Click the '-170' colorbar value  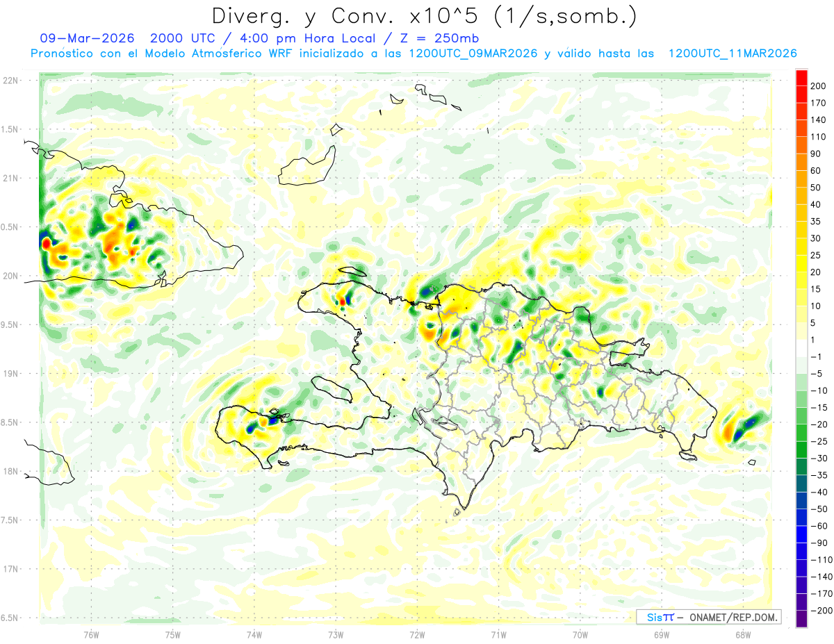(824, 594)
